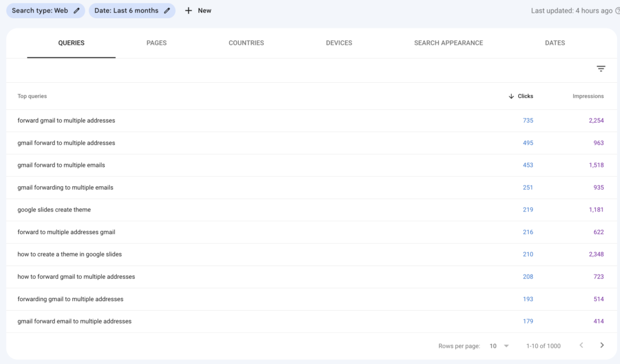Click the Clicks sort arrow

pyautogui.click(x=512, y=96)
